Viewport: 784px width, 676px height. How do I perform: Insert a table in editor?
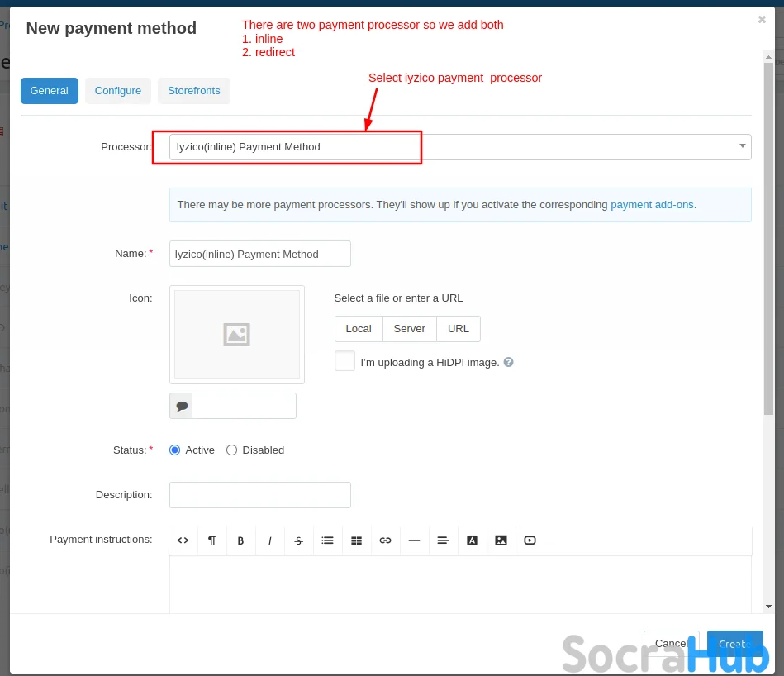(357, 540)
